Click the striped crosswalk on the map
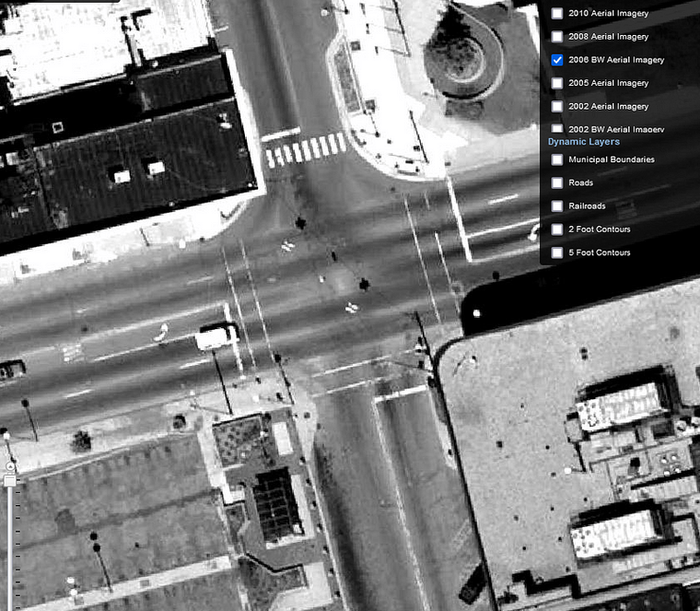Screen dimensions: 700x611 (306, 149)
